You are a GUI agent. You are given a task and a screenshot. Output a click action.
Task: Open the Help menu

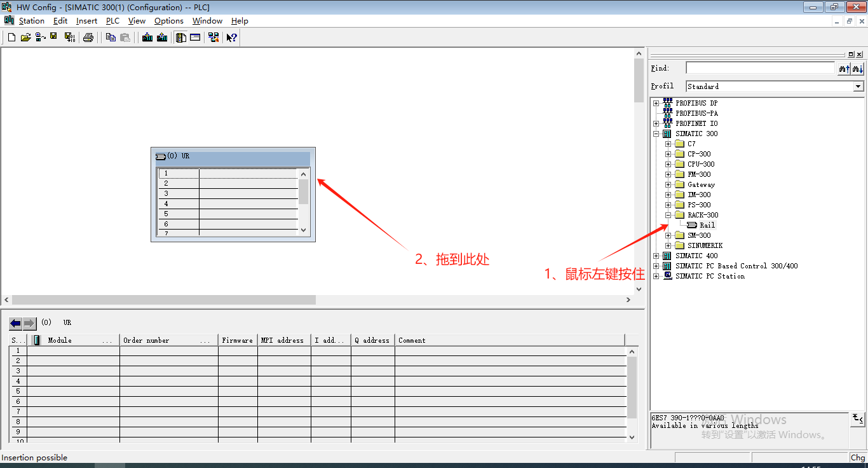(x=240, y=21)
